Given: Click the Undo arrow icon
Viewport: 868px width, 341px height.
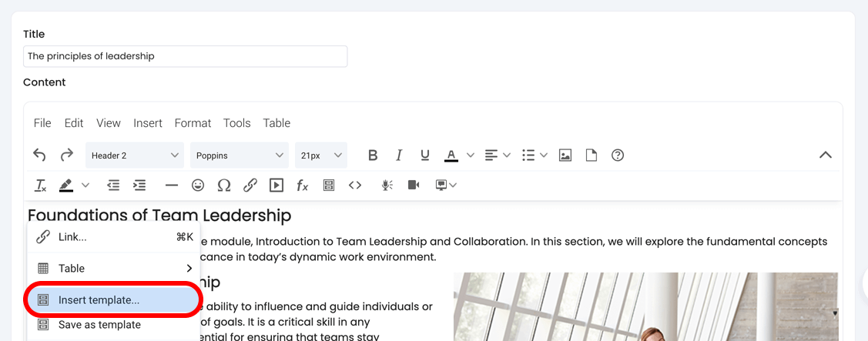Looking at the screenshot, I should tap(39, 155).
